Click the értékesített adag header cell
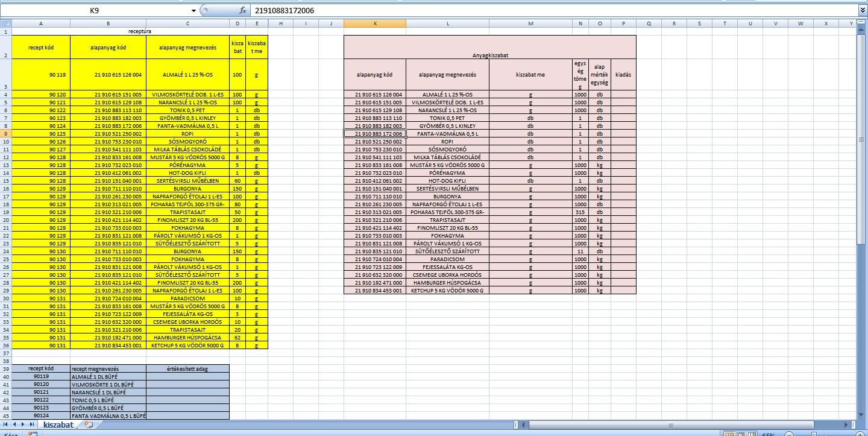The height and width of the screenshot is (436, 868). pos(187,368)
